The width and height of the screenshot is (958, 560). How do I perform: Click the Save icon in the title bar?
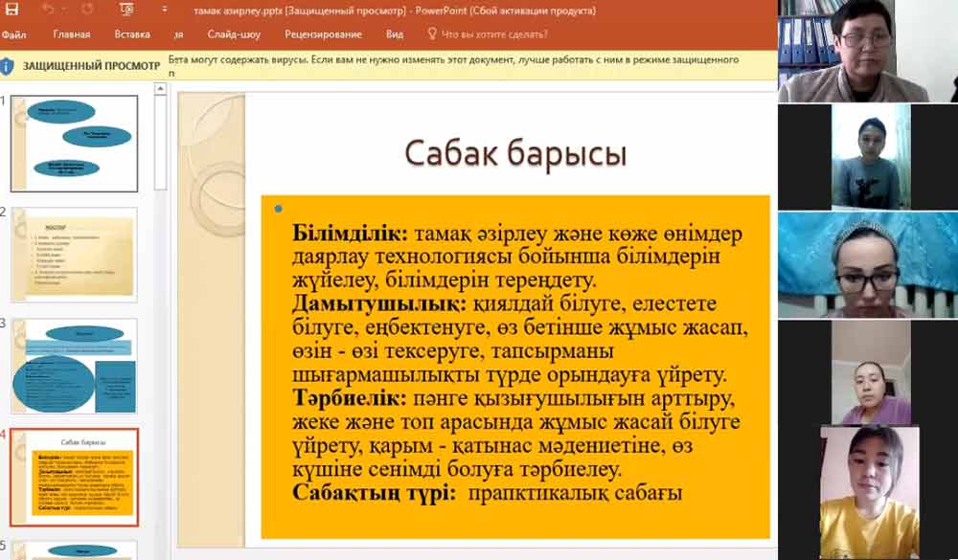11,10
